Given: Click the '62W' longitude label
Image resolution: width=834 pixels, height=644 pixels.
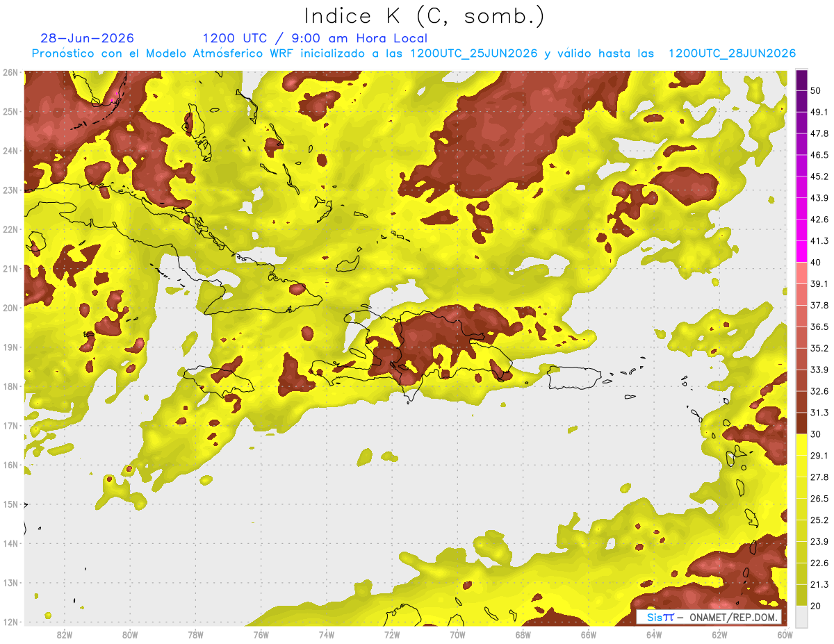Looking at the screenshot, I should [x=720, y=635].
